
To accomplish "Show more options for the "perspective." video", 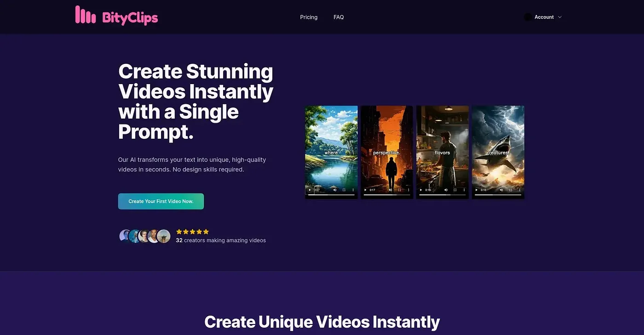I will [408, 190].
